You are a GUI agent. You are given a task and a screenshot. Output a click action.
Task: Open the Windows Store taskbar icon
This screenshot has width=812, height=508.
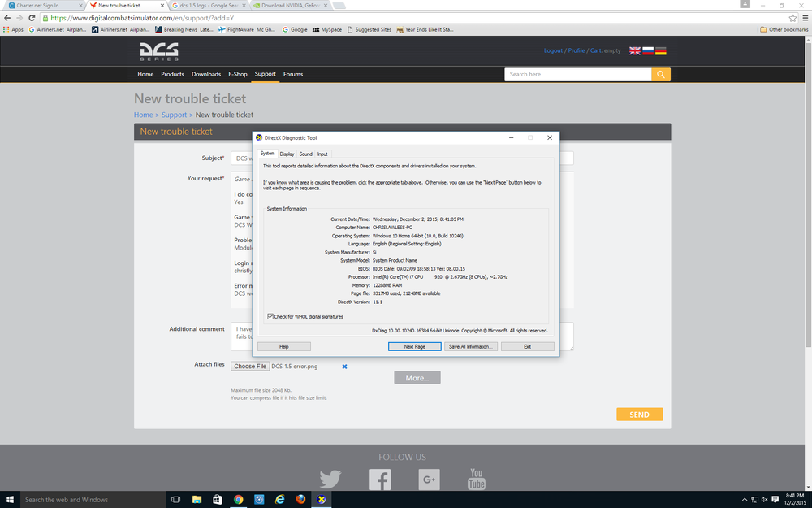(218, 500)
